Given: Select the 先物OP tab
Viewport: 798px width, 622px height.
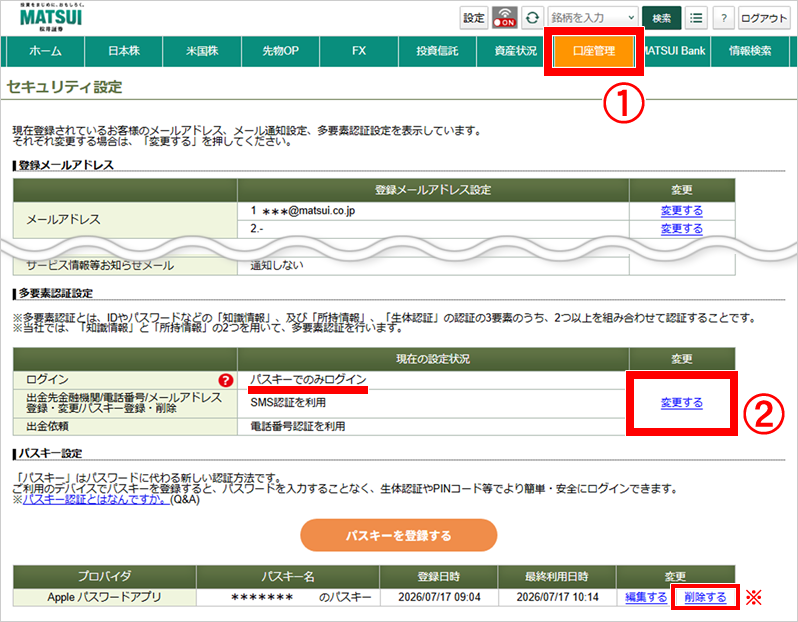Looking at the screenshot, I should [280, 51].
